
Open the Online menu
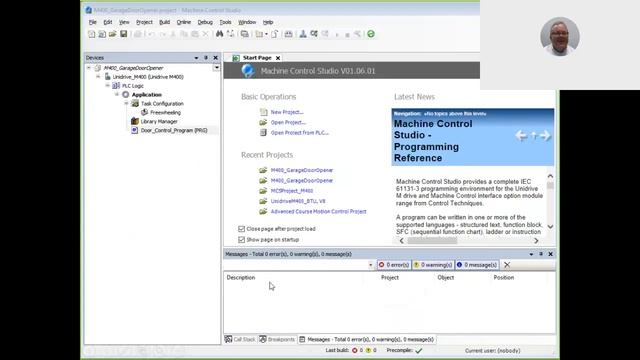[x=184, y=22]
